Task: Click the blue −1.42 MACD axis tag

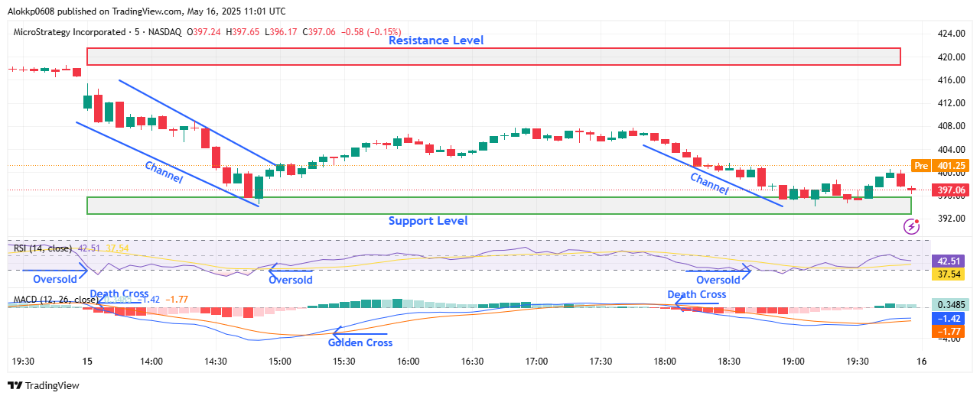Action: [948, 318]
